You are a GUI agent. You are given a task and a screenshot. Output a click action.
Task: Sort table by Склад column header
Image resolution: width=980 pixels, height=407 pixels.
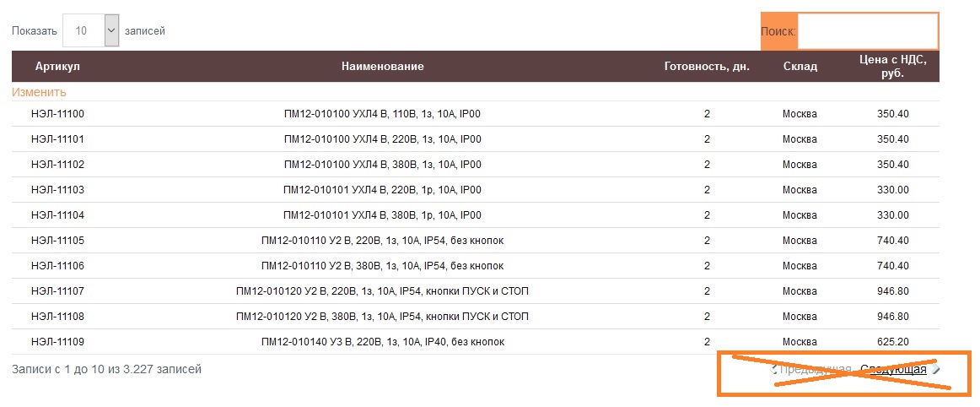(x=800, y=67)
